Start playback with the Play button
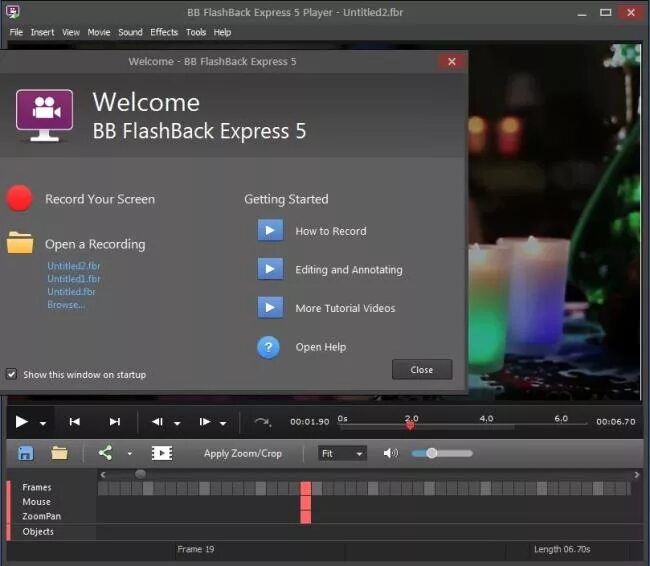 (21, 422)
